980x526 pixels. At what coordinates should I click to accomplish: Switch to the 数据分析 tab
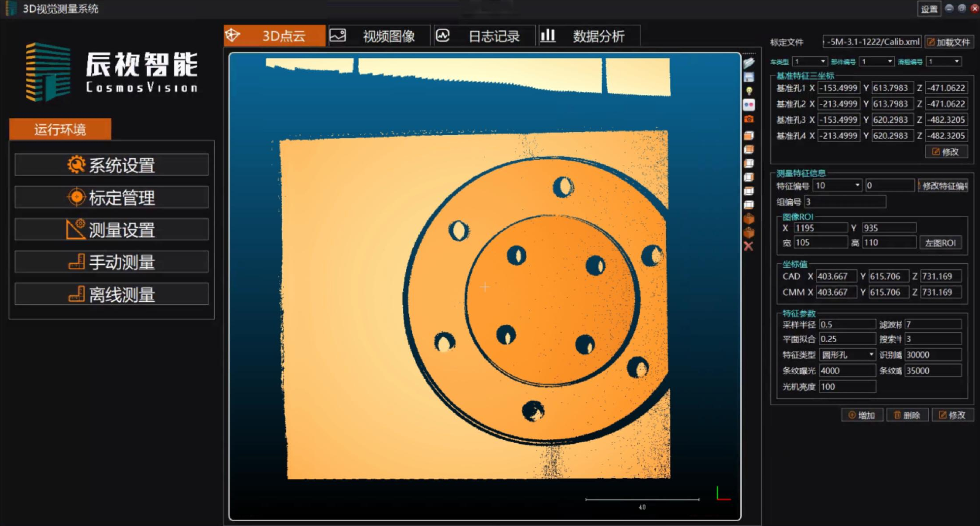coord(589,36)
